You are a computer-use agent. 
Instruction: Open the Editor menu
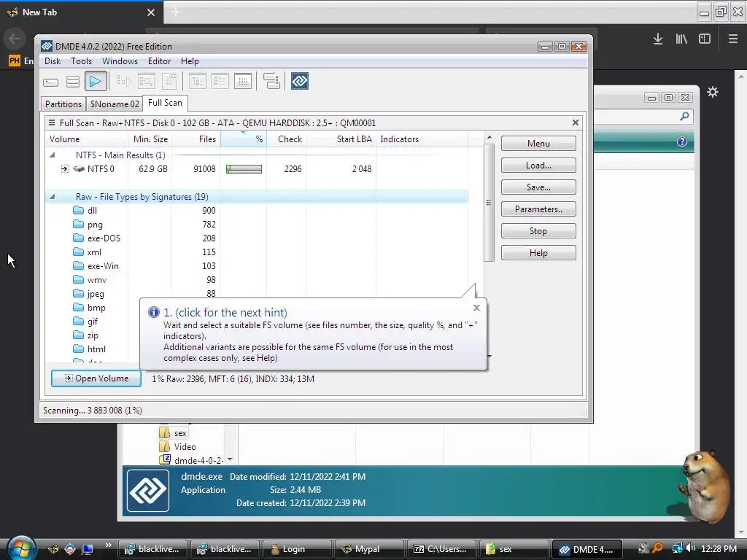point(159,61)
